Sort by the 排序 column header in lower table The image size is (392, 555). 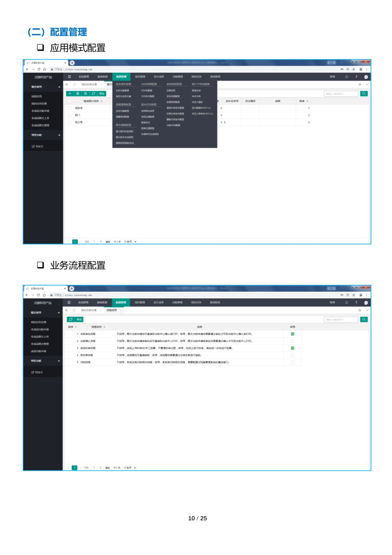coord(72,327)
